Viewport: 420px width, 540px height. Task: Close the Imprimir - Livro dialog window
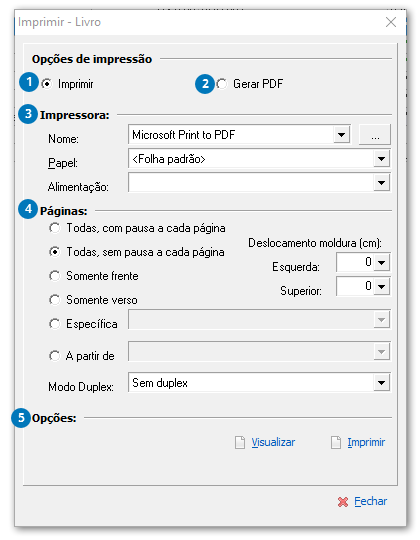pos(391,22)
